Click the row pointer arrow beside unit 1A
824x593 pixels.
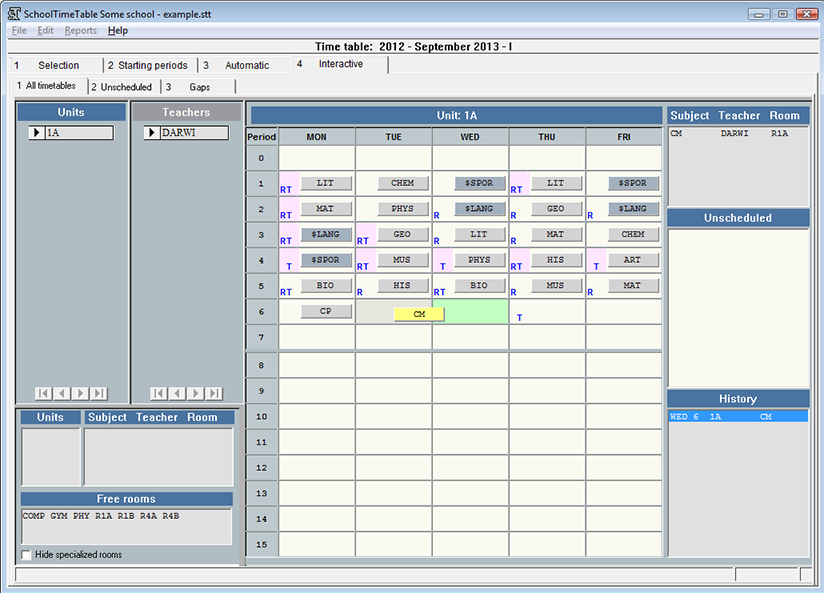37,132
